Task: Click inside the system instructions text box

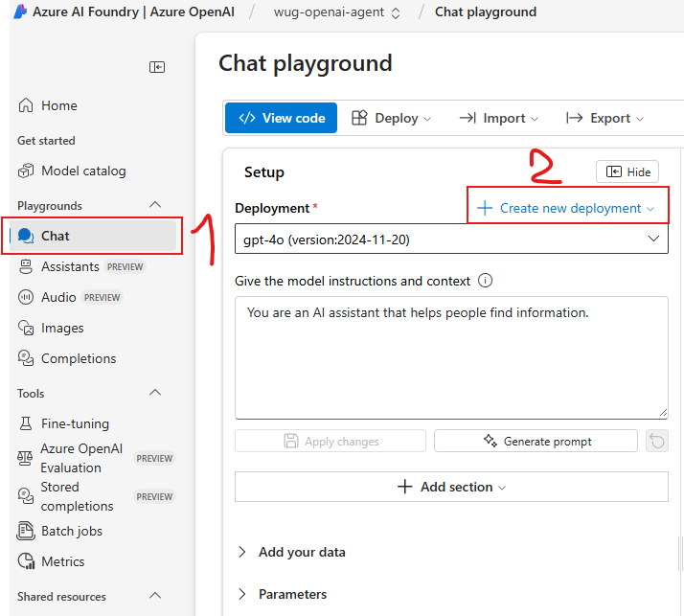Action: pyautogui.click(x=450, y=364)
